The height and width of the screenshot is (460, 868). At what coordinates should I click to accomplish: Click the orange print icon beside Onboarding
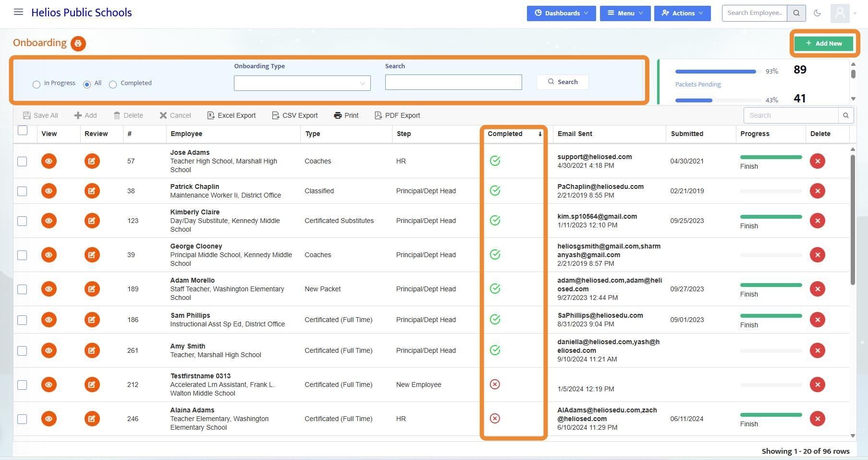click(78, 43)
